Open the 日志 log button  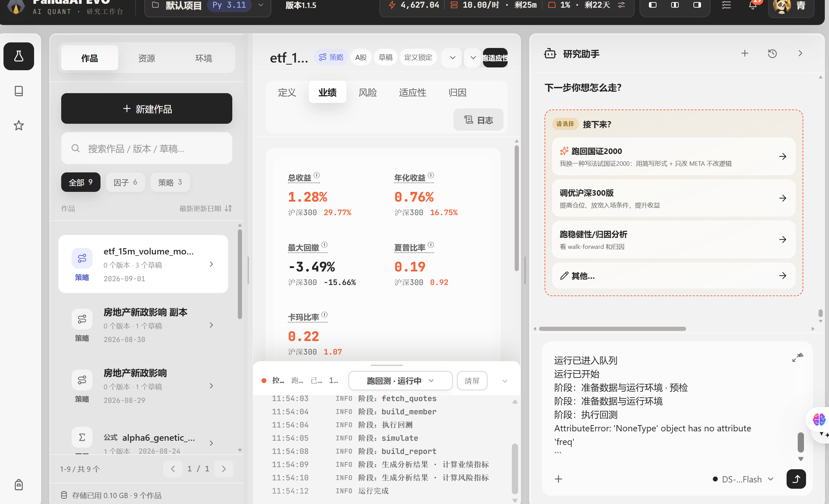[x=478, y=120]
